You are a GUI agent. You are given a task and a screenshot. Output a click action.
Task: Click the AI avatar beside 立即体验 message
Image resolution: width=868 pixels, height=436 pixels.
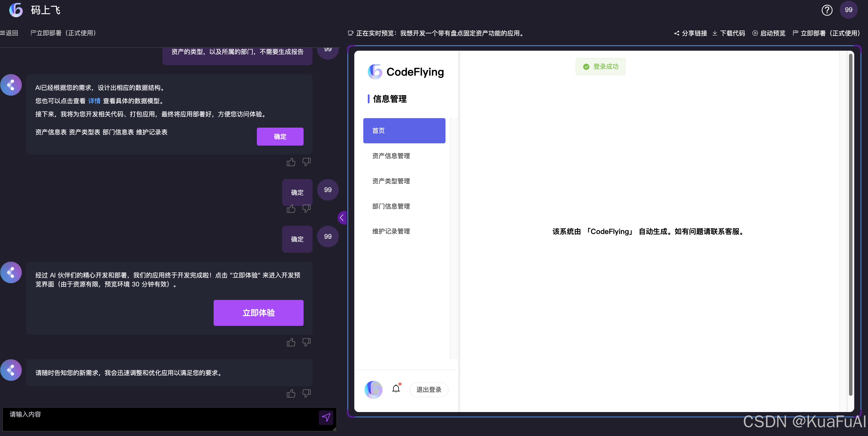pyautogui.click(x=11, y=272)
